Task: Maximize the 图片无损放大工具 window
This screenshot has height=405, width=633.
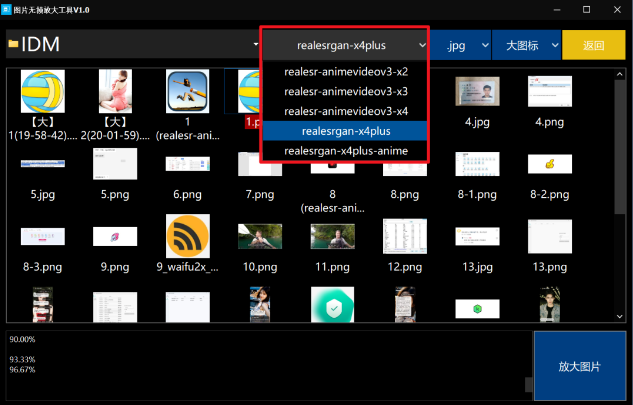Action: pyautogui.click(x=587, y=10)
